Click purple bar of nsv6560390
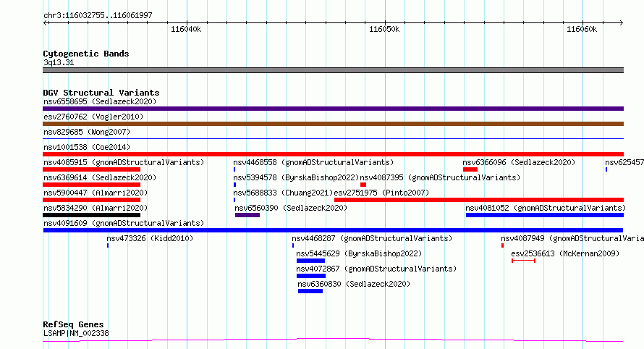 click(247, 215)
